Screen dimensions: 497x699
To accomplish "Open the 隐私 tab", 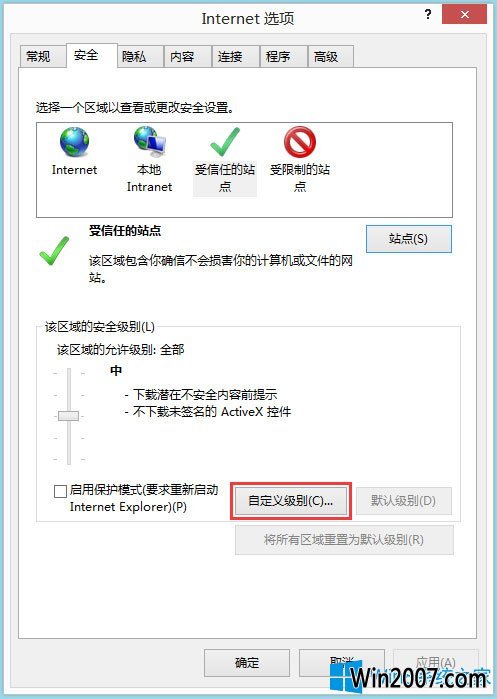I will pyautogui.click(x=134, y=57).
